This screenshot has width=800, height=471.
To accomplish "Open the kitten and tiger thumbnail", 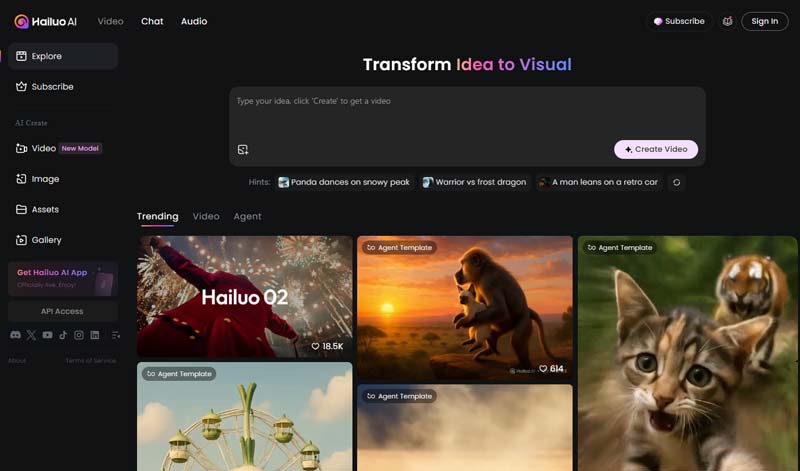I will coord(687,353).
